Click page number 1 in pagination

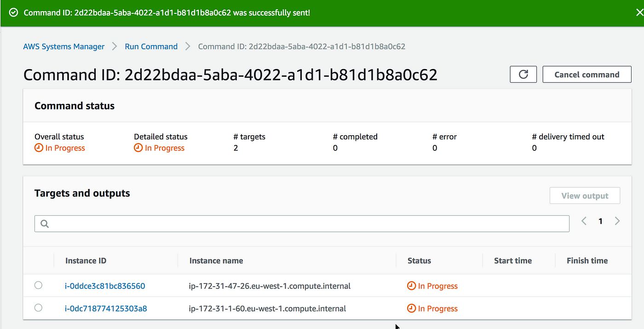[600, 221]
